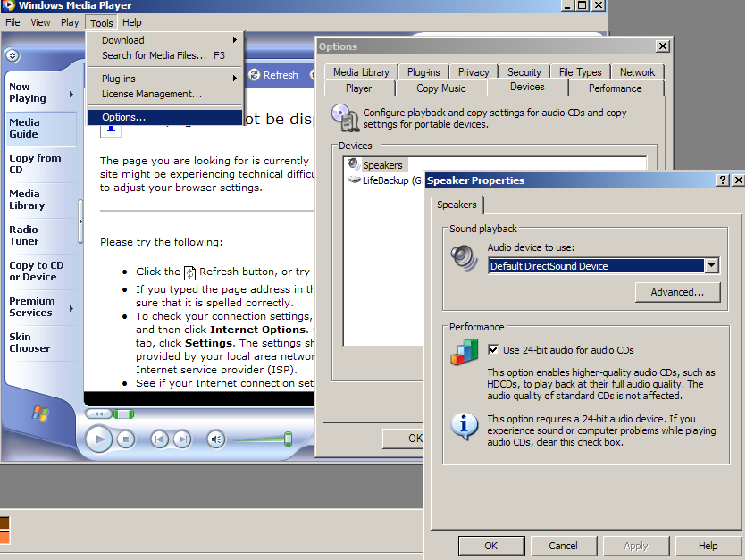
Task: Open the Play menu
Action: tap(70, 22)
